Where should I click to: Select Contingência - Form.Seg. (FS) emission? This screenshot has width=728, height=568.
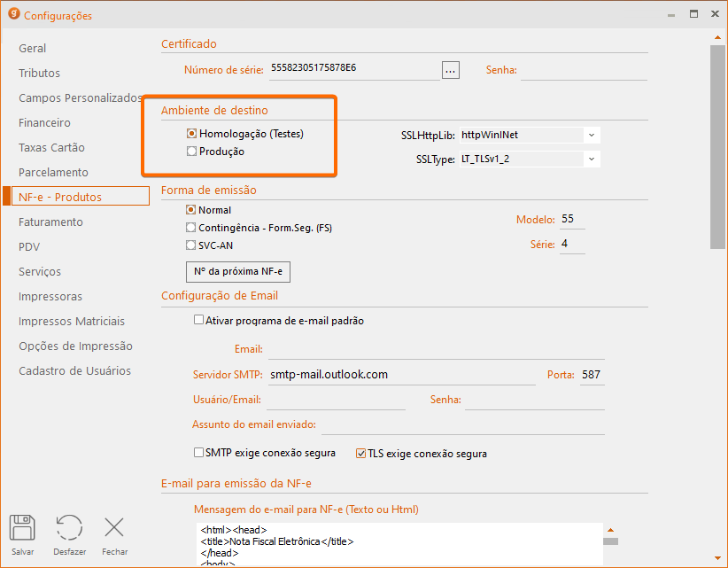[x=191, y=228]
